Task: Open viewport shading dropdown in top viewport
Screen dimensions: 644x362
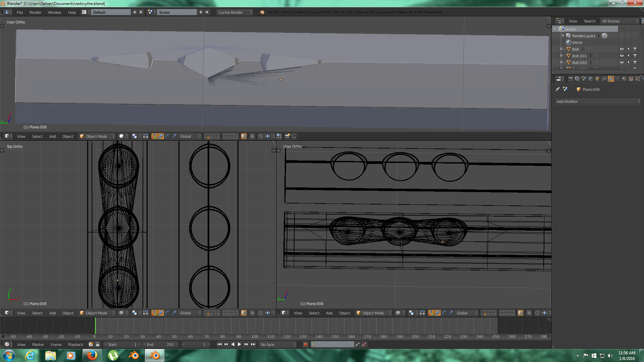Action: coord(123,136)
